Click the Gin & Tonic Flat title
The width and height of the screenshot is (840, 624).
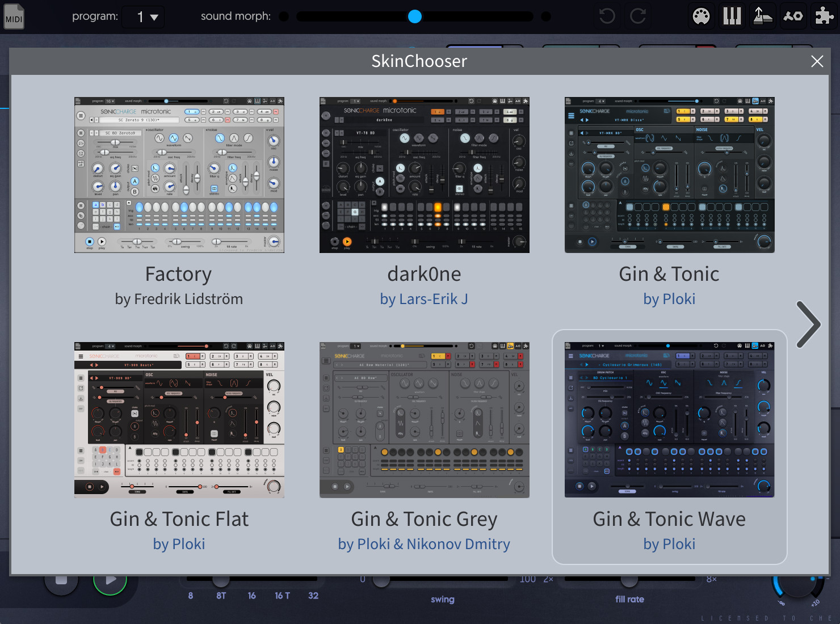(179, 520)
